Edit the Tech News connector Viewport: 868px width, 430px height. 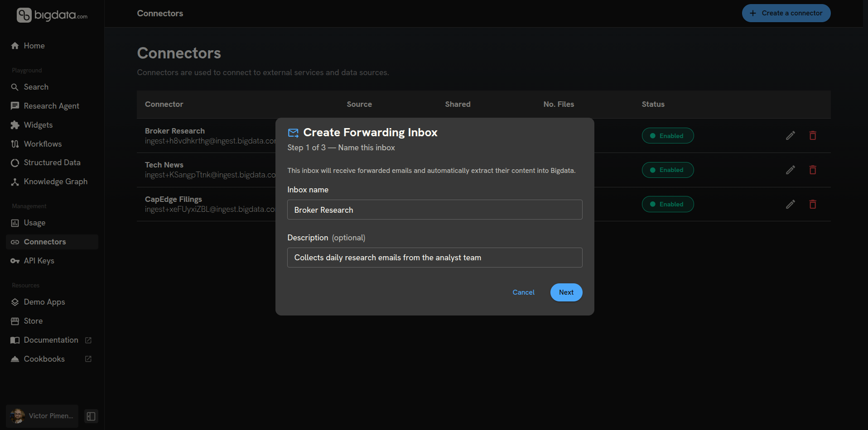pos(791,170)
